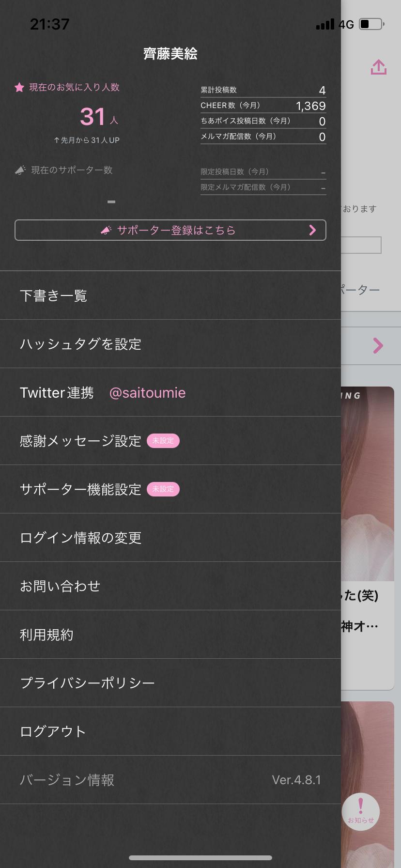Tap the pink chevron in background banner

pyautogui.click(x=378, y=345)
